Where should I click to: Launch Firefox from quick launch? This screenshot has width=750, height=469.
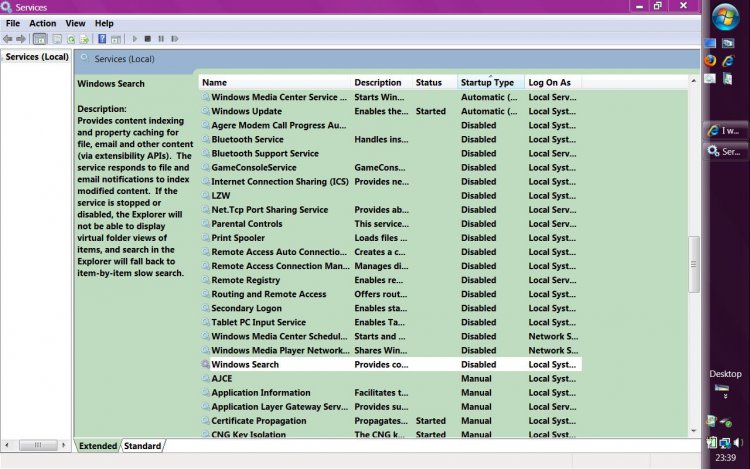[710, 61]
